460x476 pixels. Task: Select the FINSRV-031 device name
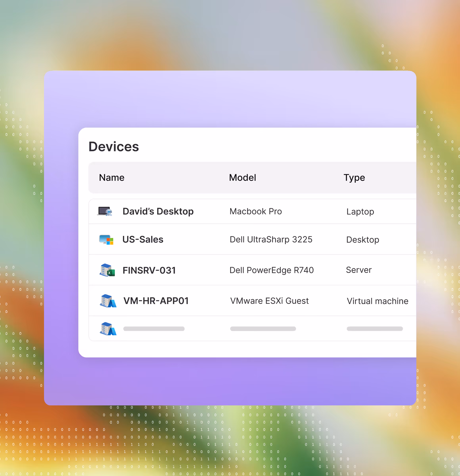149,270
